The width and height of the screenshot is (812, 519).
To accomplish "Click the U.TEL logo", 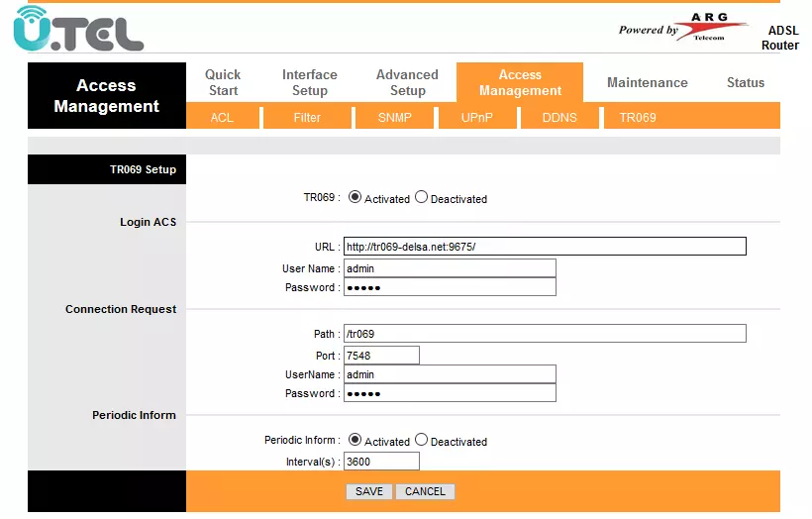I will (78, 29).
